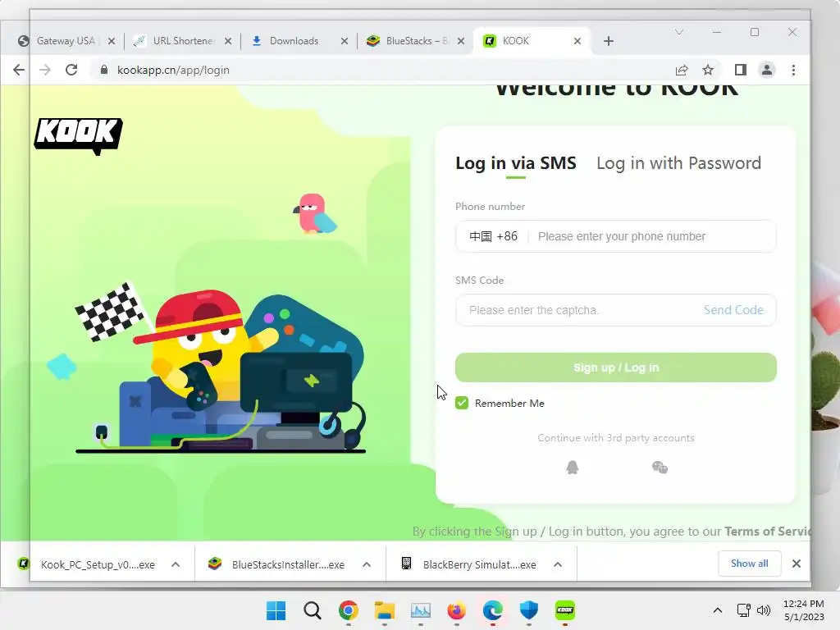Viewport: 840px width, 630px height.
Task: Close the BlueStacks tab
Action: 461,41
